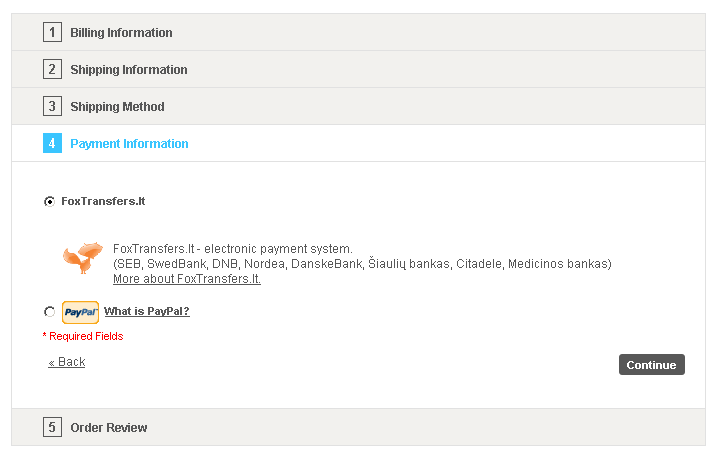Click the FoxTransfers.lt payment option label
The height and width of the screenshot is (460, 715).
click(x=103, y=201)
